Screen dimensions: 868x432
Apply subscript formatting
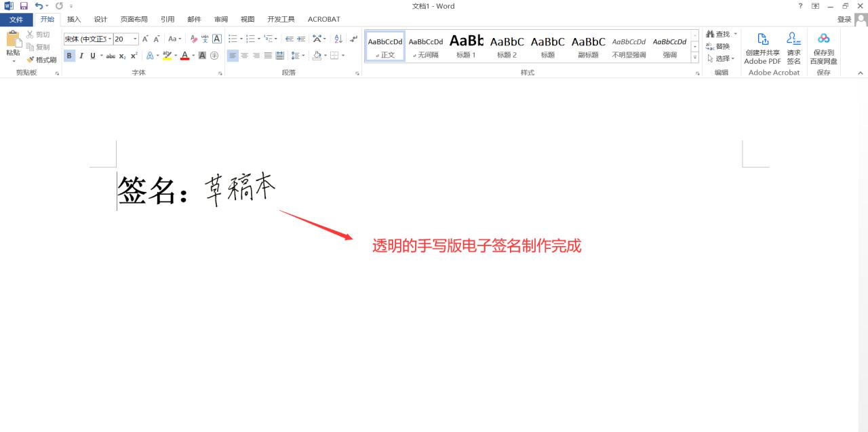click(x=123, y=56)
